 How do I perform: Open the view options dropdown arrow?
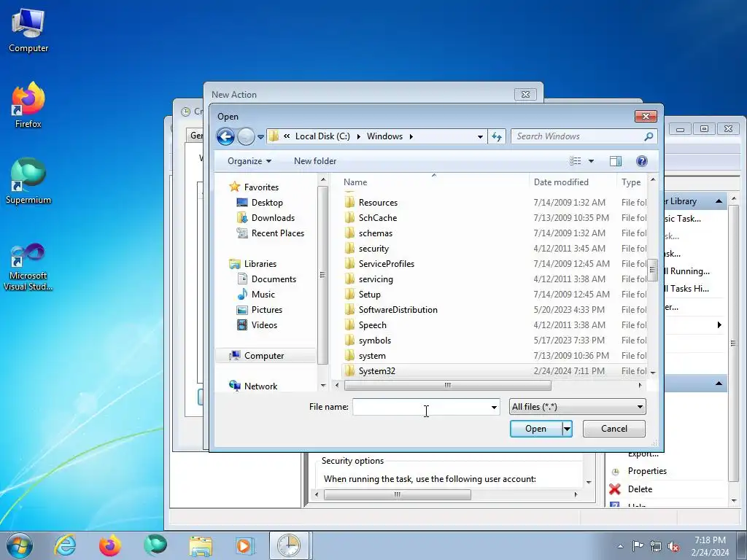click(591, 161)
